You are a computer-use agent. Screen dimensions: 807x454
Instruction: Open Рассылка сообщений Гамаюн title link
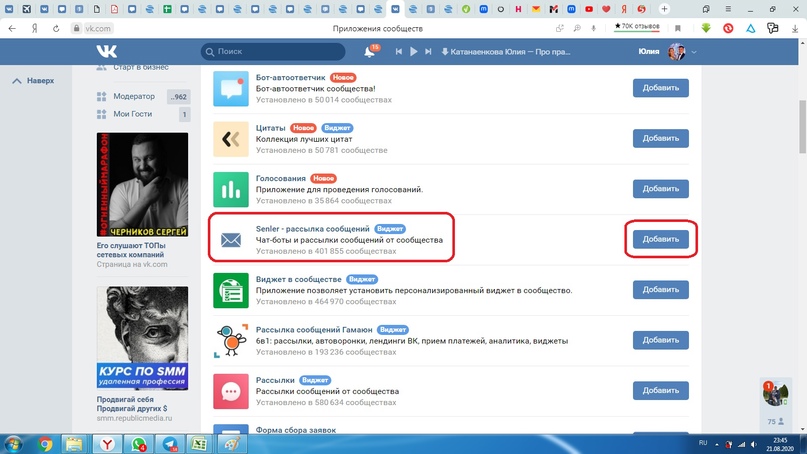coord(314,329)
